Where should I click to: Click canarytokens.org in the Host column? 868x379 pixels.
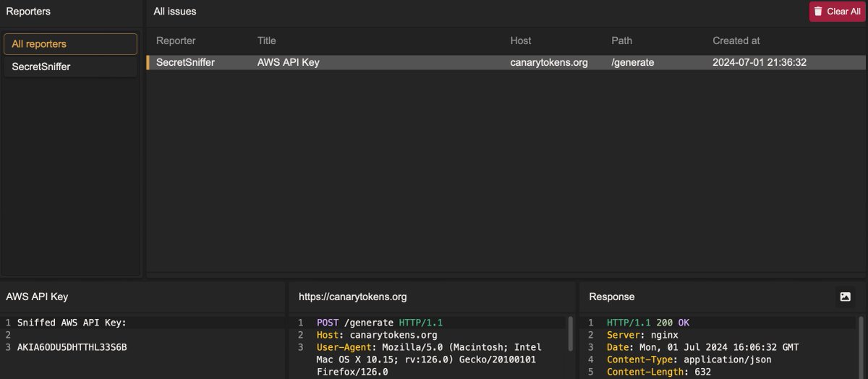tap(549, 62)
